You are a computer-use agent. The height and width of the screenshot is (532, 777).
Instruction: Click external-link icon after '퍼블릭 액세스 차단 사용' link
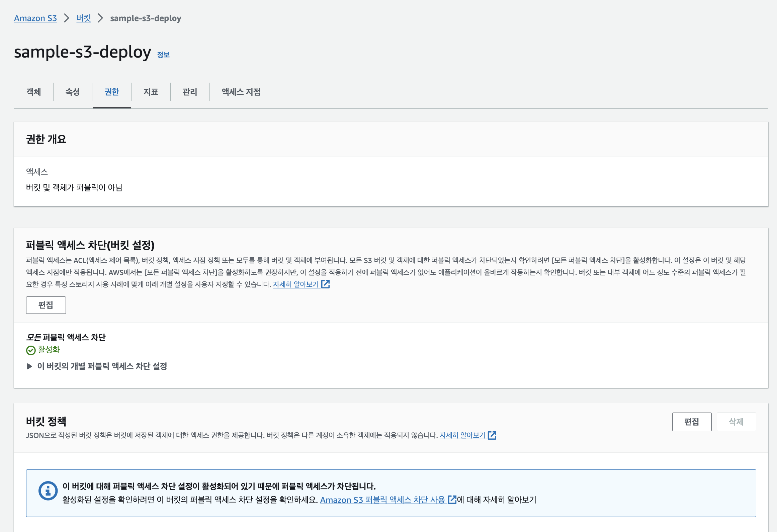(452, 500)
